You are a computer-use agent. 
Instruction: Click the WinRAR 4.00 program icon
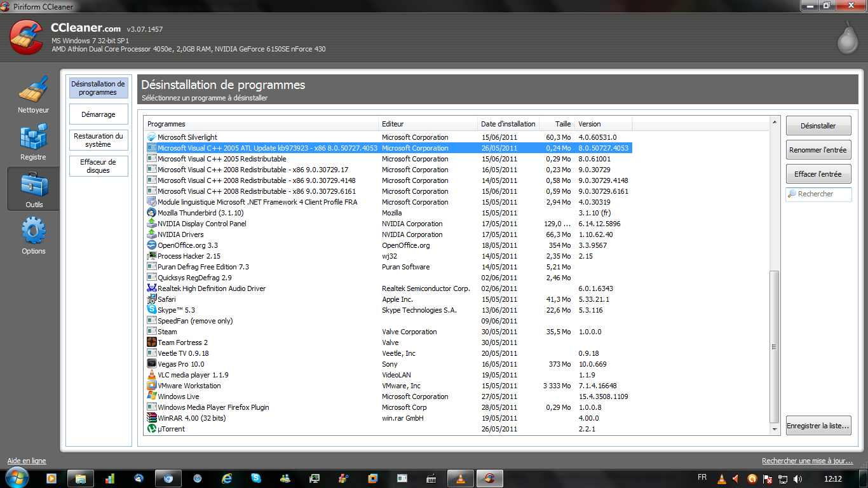click(x=152, y=418)
